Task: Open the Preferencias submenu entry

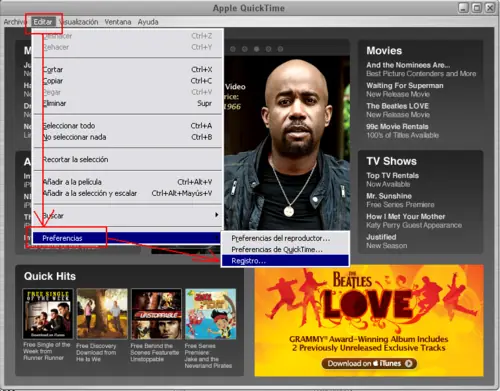Action: pyautogui.click(x=127, y=238)
